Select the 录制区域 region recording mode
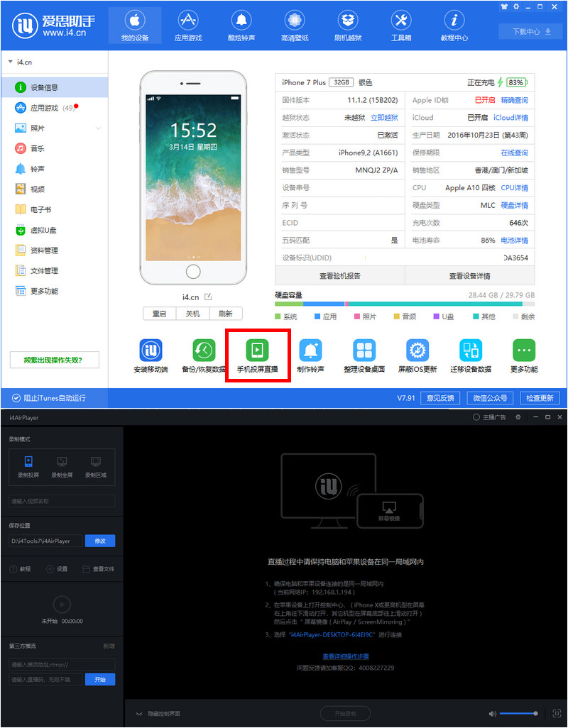The height and width of the screenshot is (728, 568). point(96,467)
